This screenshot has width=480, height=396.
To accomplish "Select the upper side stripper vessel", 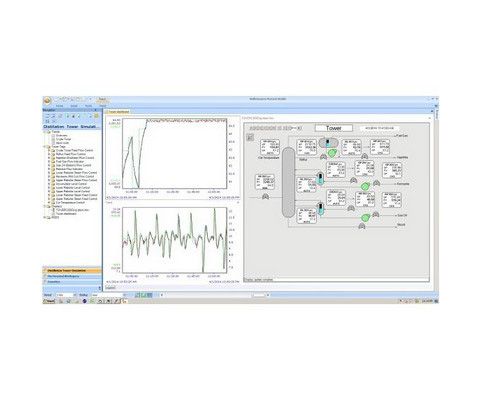I will coord(320,178).
